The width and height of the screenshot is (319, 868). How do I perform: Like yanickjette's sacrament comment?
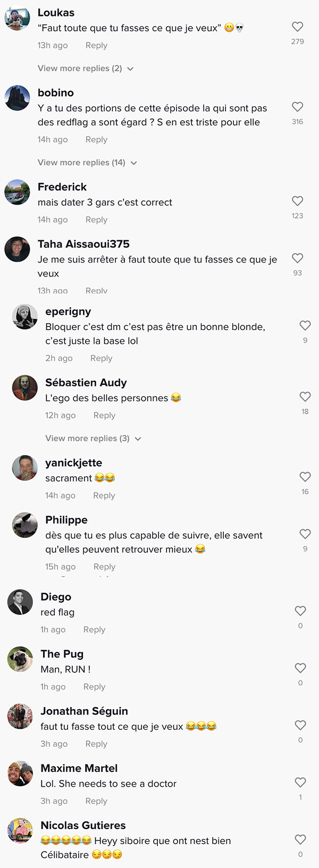coord(305,477)
